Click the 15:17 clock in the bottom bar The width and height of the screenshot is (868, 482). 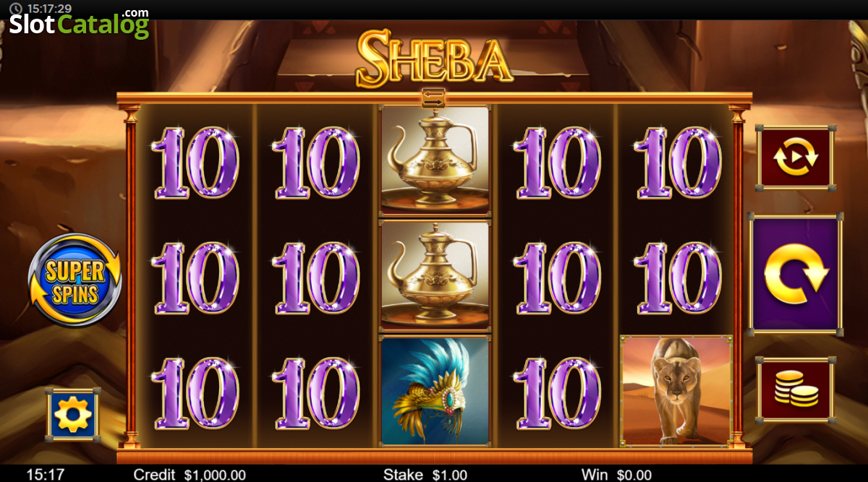[46, 475]
